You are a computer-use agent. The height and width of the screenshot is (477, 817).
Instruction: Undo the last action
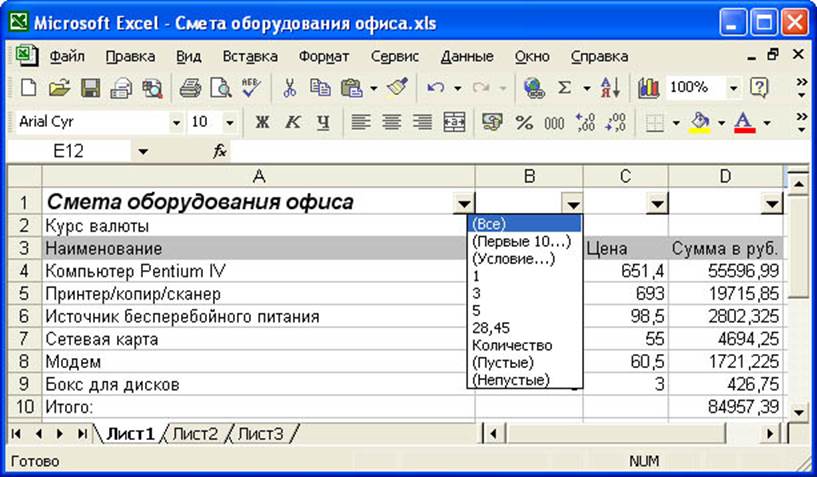[436, 88]
